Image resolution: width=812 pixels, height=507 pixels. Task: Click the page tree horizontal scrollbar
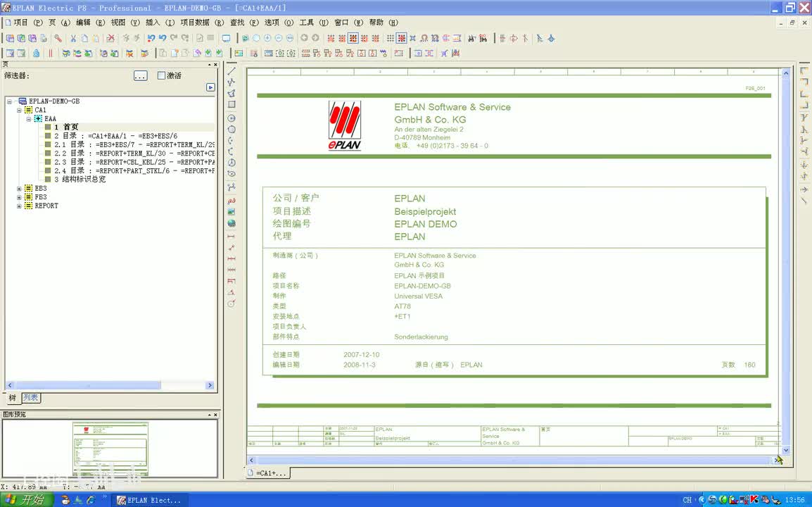[88, 385]
